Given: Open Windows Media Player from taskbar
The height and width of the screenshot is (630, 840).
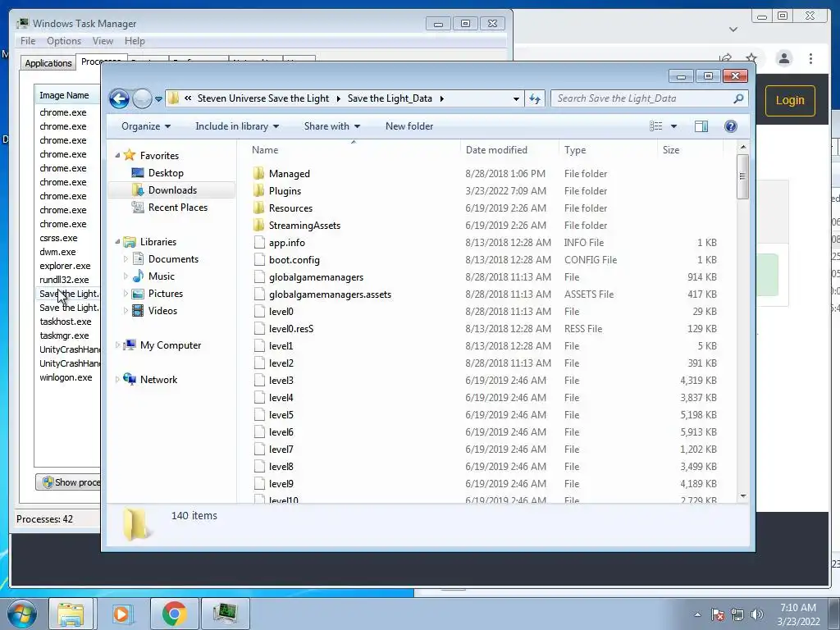Looking at the screenshot, I should point(123,614).
